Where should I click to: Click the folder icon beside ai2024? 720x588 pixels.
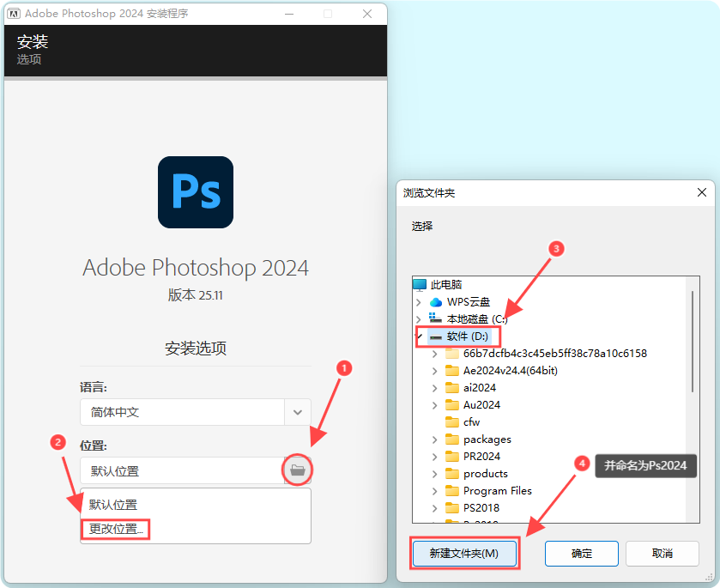(x=452, y=388)
